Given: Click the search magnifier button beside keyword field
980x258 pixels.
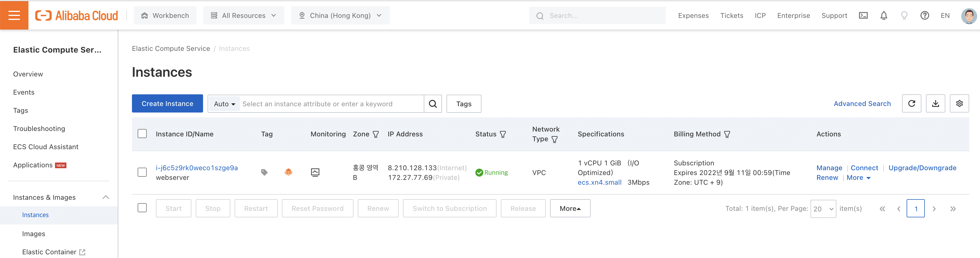Looking at the screenshot, I should tap(433, 104).
